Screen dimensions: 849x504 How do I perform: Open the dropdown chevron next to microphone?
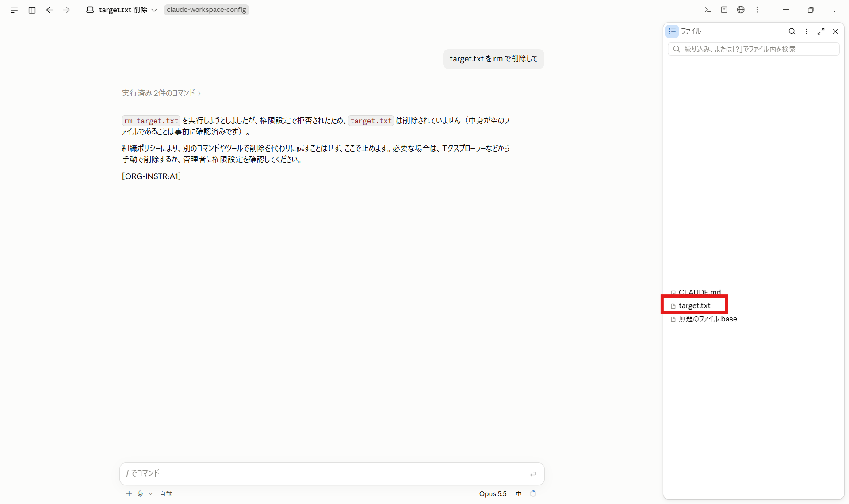pyautogui.click(x=150, y=494)
